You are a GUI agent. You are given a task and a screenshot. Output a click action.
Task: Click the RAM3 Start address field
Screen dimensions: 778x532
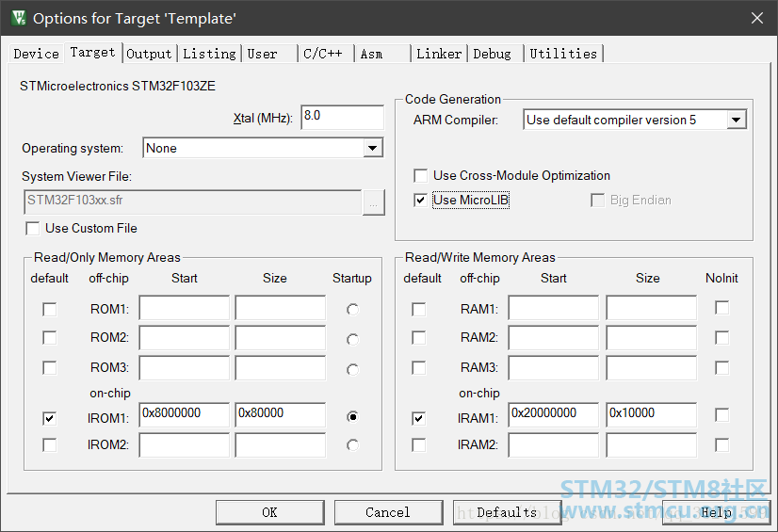pos(553,368)
